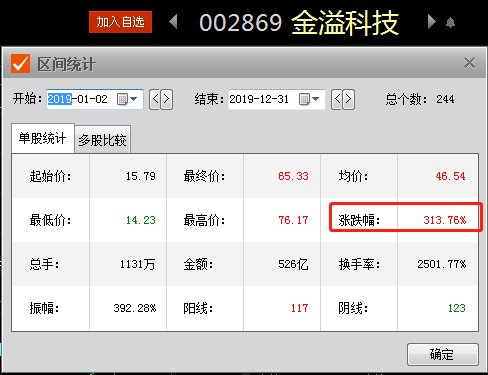Click the 起始价 label

coord(50,176)
